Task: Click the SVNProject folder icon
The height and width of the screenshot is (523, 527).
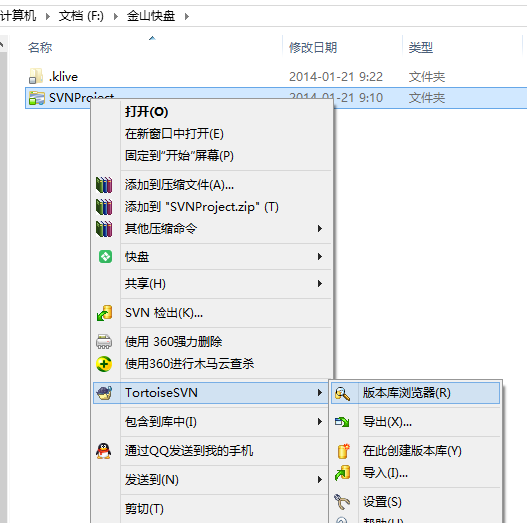Action: 36,98
